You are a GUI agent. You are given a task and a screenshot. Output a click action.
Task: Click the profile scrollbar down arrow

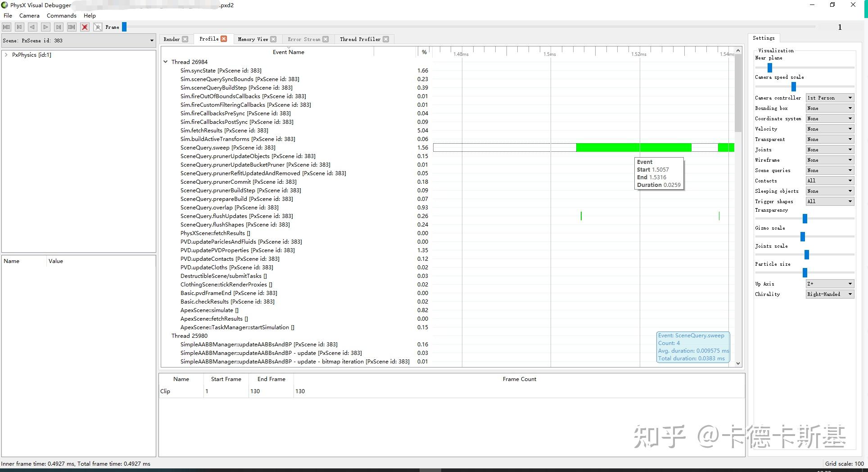click(738, 363)
